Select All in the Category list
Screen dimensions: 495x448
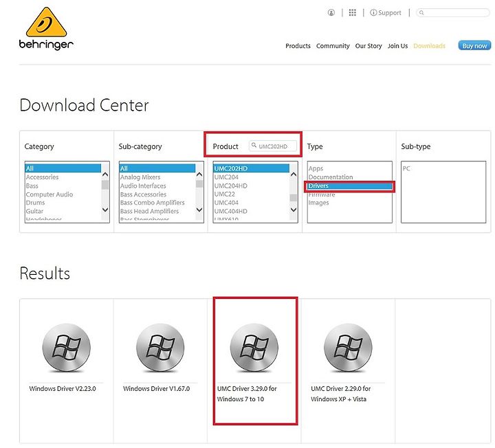(x=63, y=168)
